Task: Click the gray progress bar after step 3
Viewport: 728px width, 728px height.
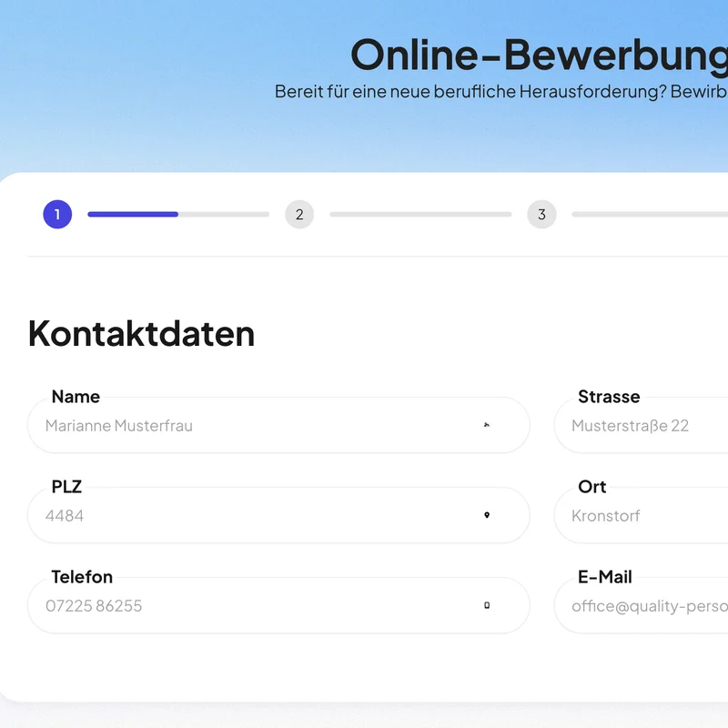Action: 650,214
